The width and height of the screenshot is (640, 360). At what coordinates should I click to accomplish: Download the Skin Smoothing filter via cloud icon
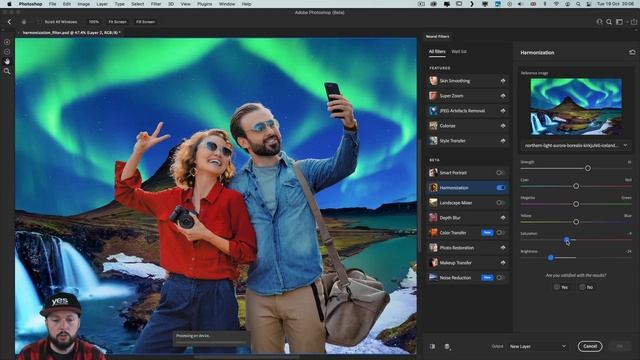(x=503, y=81)
